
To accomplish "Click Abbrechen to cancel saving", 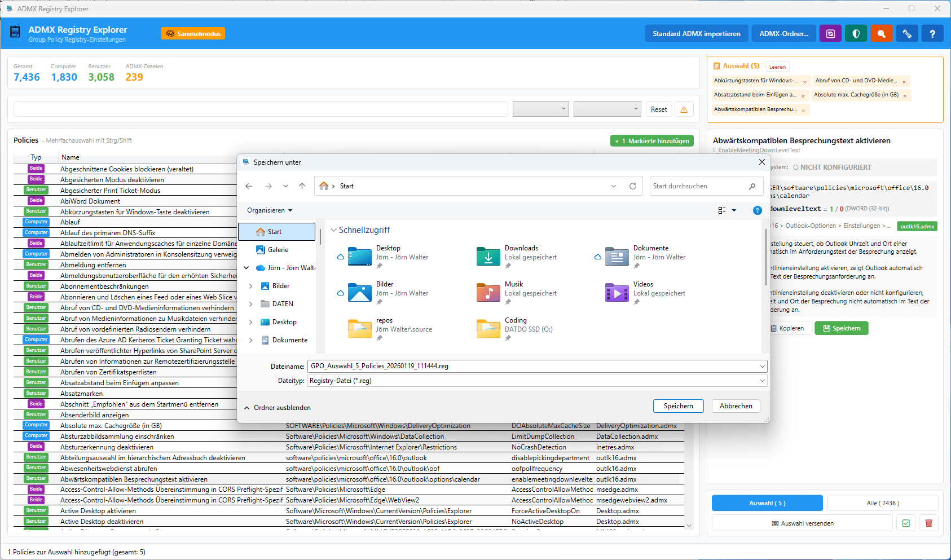I will (736, 406).
